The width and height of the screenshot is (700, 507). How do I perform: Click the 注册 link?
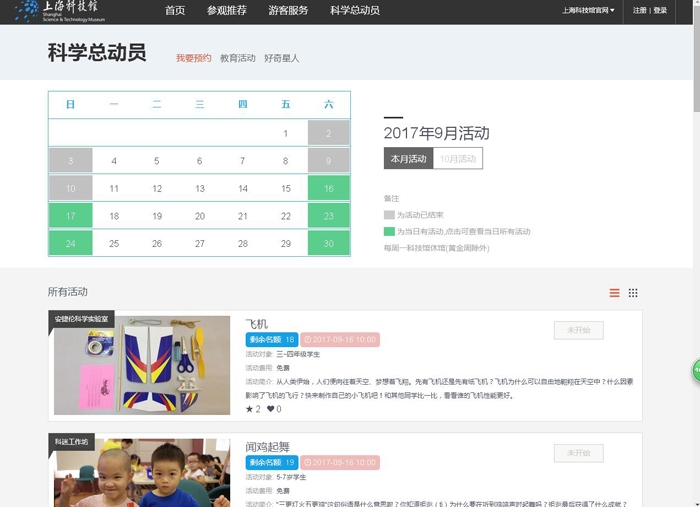pyautogui.click(x=639, y=10)
